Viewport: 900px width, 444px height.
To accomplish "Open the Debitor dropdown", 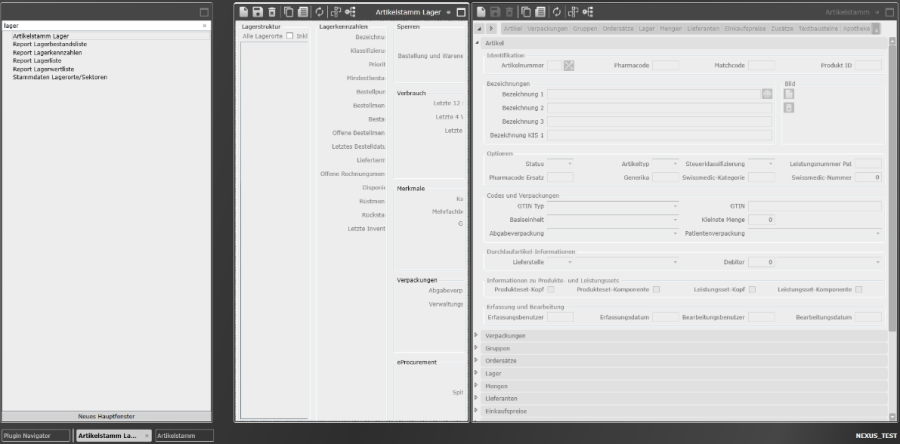I will pyautogui.click(x=878, y=262).
